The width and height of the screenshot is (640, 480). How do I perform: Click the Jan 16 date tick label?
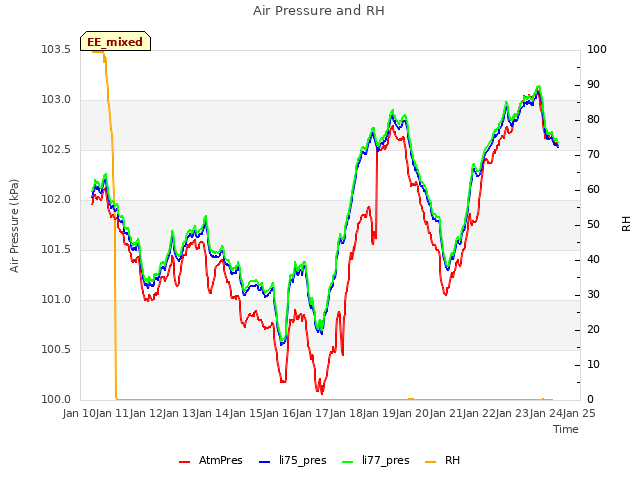[x=279, y=413]
